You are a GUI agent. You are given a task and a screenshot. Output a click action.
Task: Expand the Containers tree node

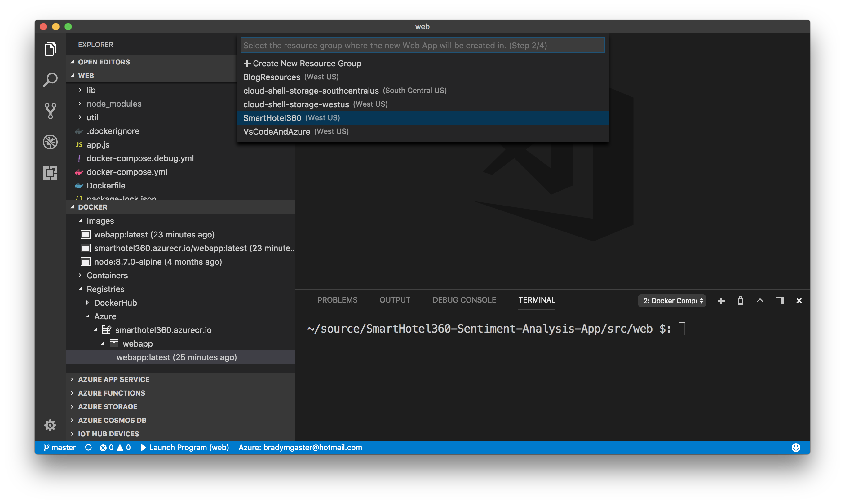pos(107,275)
